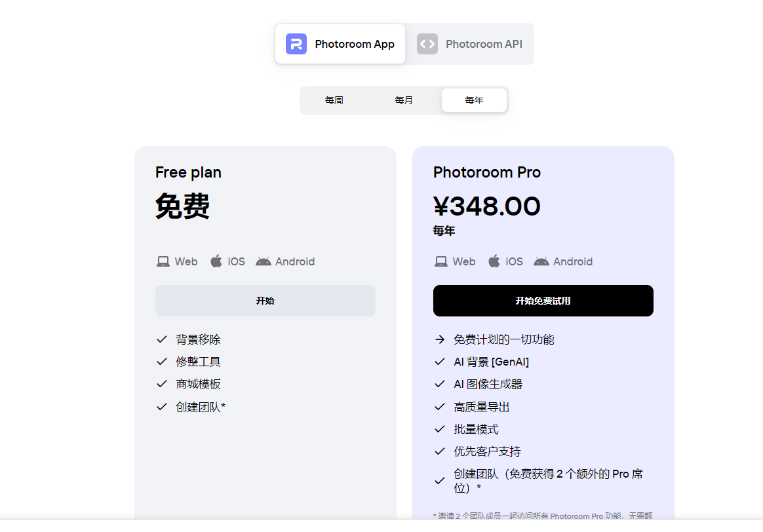This screenshot has width=763, height=532.
Task: Click the ¥348.00 price
Action: [x=486, y=206]
